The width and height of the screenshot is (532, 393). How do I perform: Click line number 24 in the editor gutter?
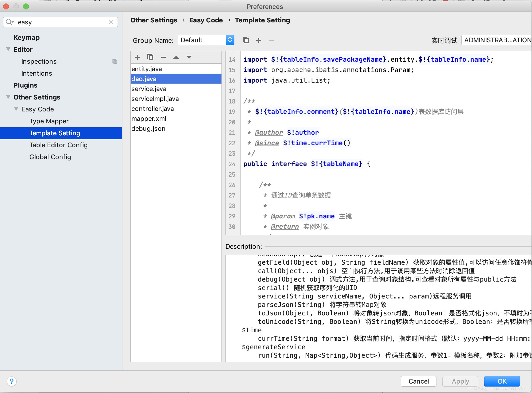point(232,164)
